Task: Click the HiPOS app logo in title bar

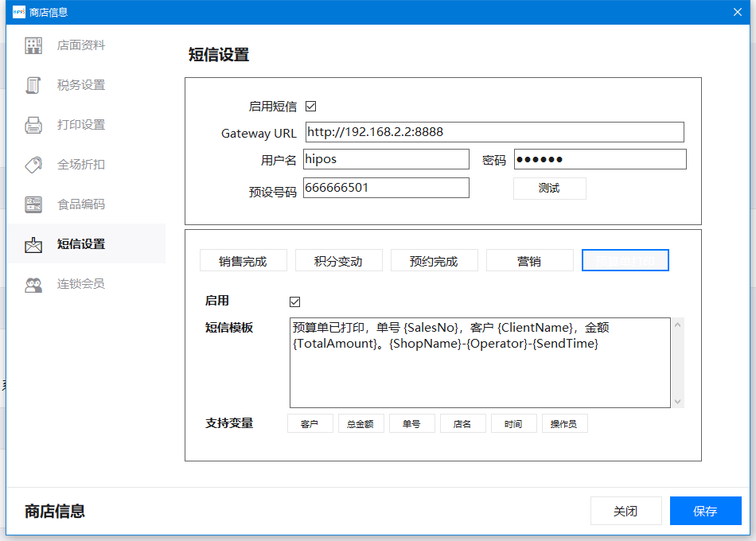Action: coord(19,12)
